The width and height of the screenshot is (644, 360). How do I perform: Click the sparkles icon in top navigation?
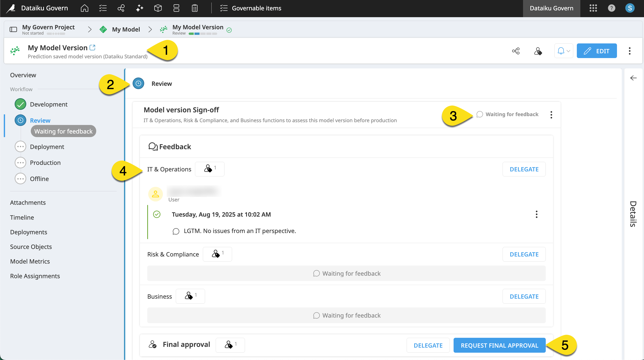click(x=140, y=8)
